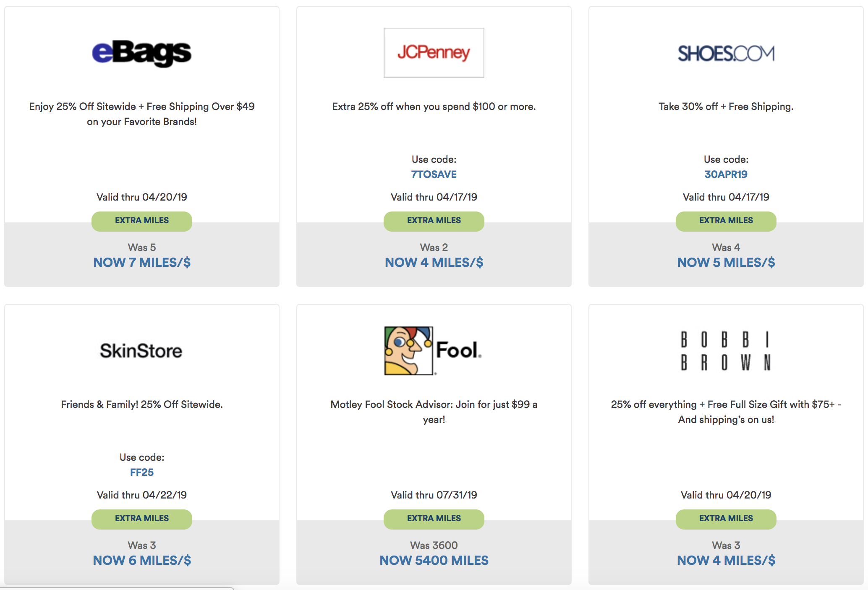Viewport: 868px width, 590px height.
Task: Click the Now 7 Miles/$ offer text
Action: (x=142, y=263)
